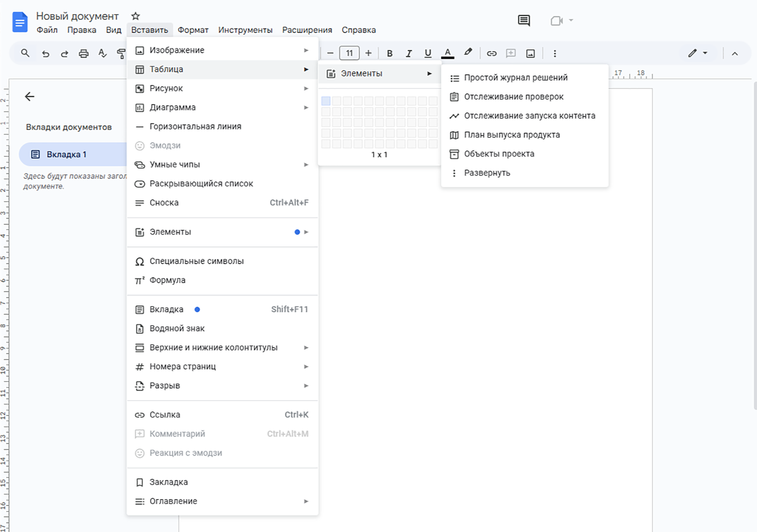
Task: Expand the Разрыв submenu
Action: (222, 386)
